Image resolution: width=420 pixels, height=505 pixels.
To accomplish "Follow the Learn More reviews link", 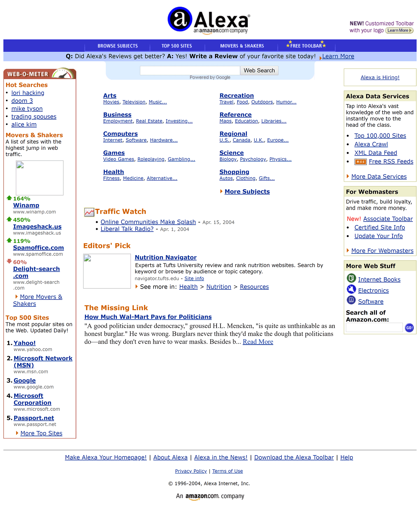I will coord(338,56).
